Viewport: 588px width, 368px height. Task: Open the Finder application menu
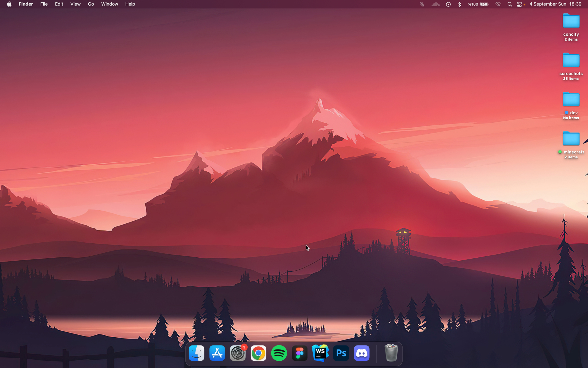(x=26, y=4)
